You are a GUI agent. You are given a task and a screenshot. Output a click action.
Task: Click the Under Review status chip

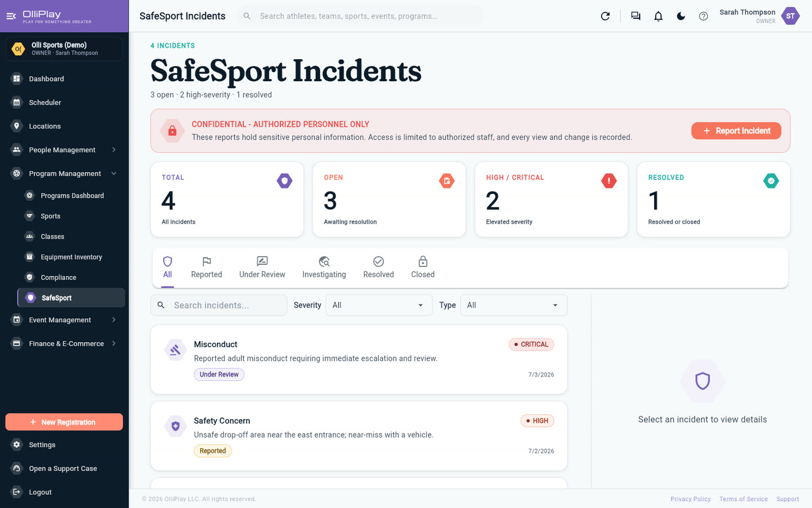(219, 374)
